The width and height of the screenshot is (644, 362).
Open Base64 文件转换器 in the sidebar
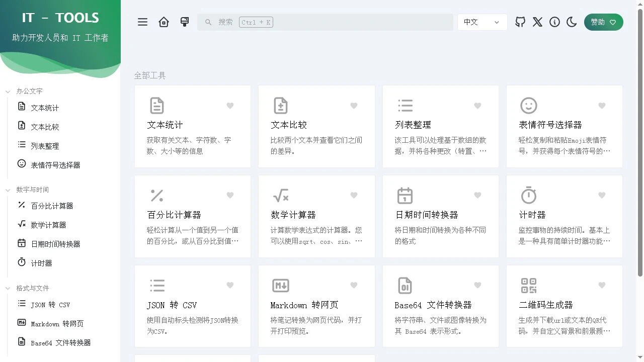click(60, 342)
